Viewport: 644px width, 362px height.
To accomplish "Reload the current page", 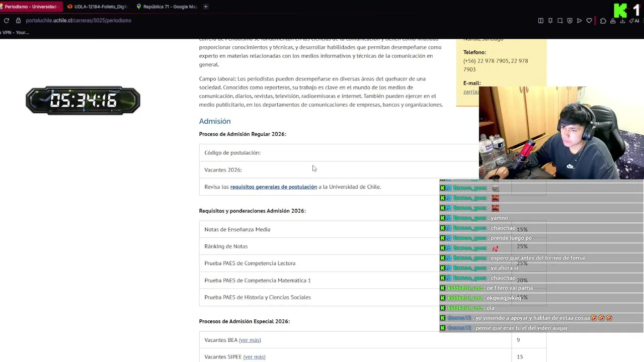I will point(7,21).
